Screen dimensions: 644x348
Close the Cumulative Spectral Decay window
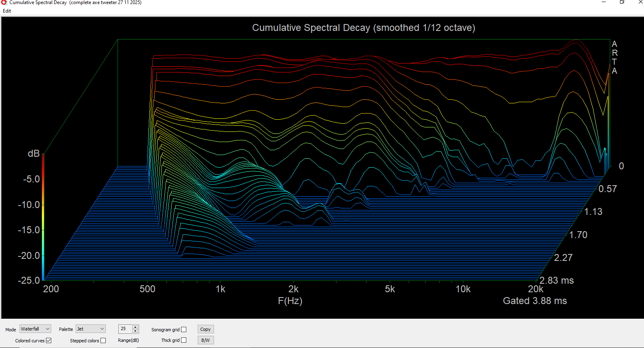(x=640, y=2)
